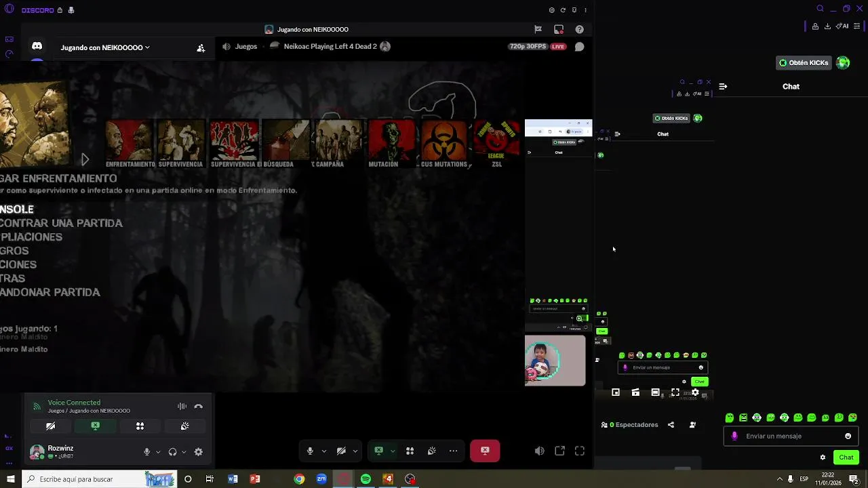Disconnect from voice using the hang-up phone icon
Screen dimensions: 868x488
coord(199,407)
